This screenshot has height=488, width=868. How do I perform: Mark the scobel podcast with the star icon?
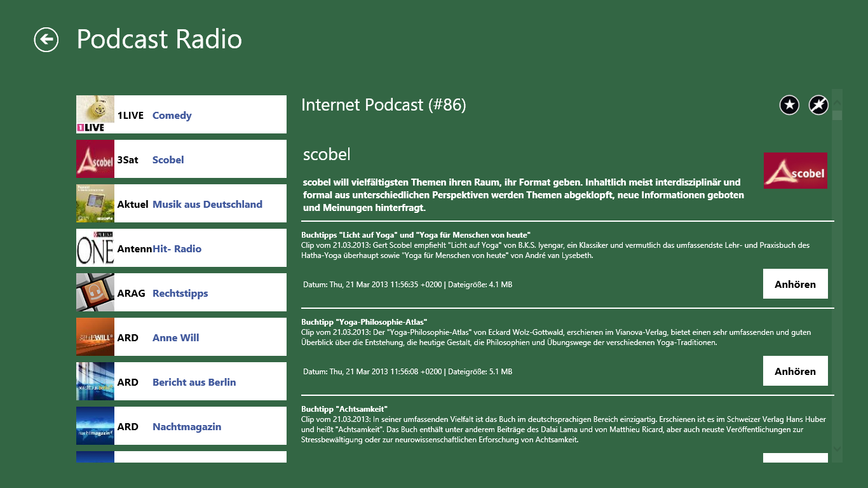(789, 105)
